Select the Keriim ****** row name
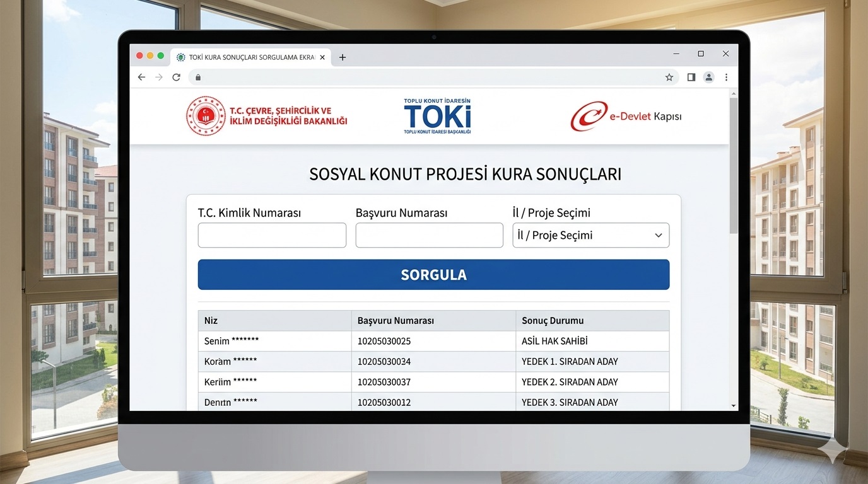868x484 pixels. [x=230, y=381]
